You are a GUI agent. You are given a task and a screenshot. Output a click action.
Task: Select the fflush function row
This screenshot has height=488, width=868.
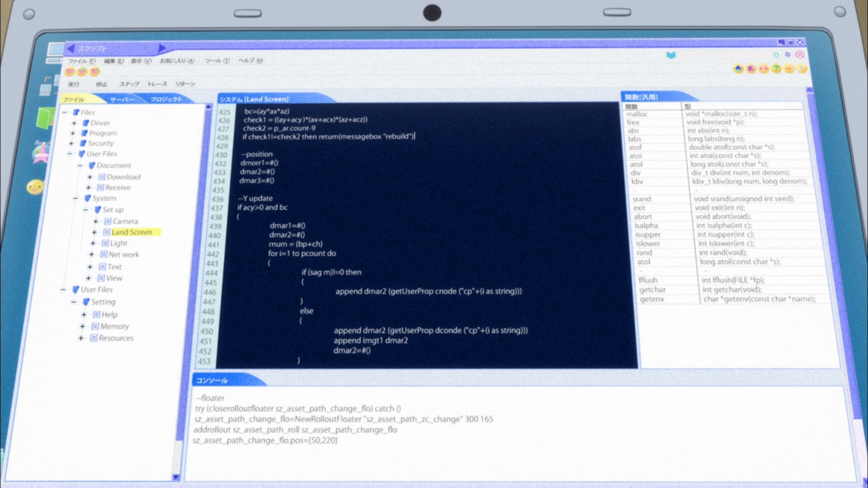731,280
